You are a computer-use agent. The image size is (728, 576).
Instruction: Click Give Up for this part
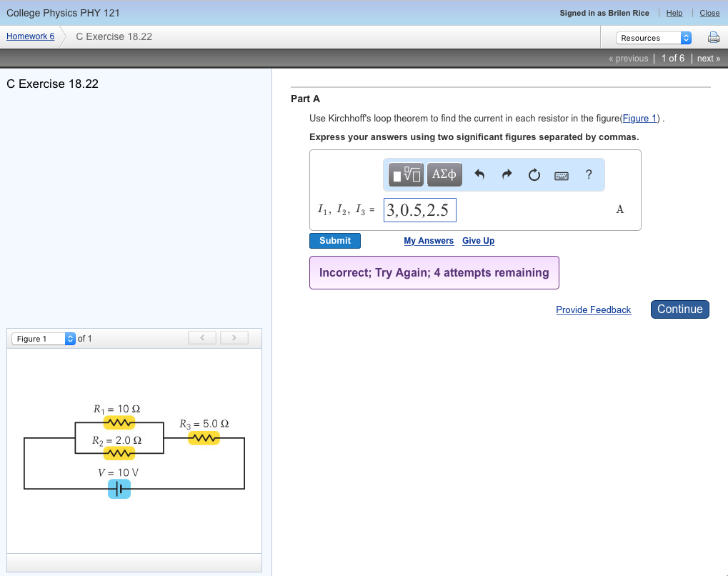[477, 241]
